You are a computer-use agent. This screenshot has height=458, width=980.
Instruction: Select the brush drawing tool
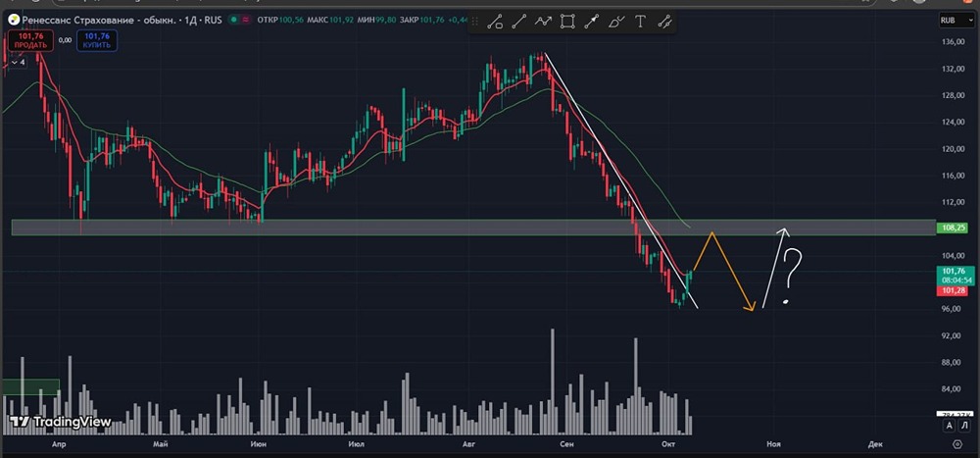(615, 22)
